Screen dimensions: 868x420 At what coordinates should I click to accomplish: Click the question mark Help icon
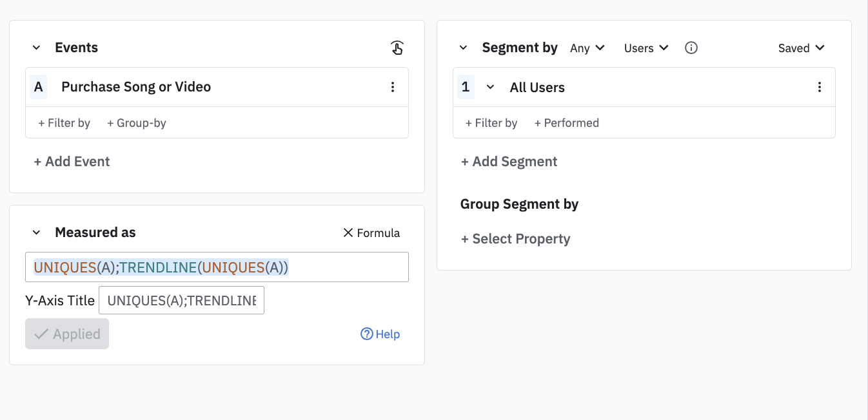tap(367, 334)
